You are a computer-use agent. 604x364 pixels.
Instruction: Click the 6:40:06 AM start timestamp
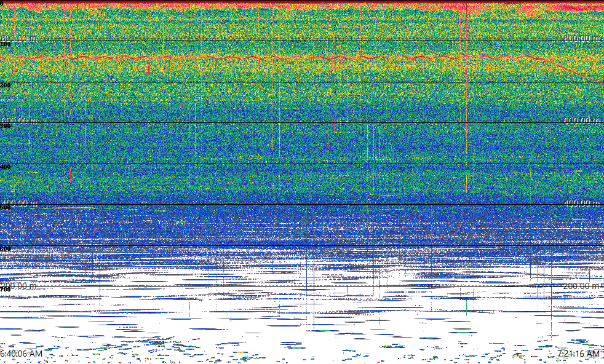21,354
